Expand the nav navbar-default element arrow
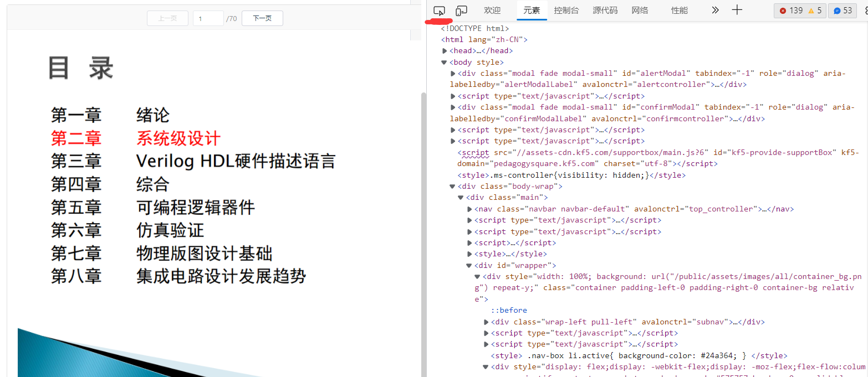The width and height of the screenshot is (868, 377). [469, 209]
